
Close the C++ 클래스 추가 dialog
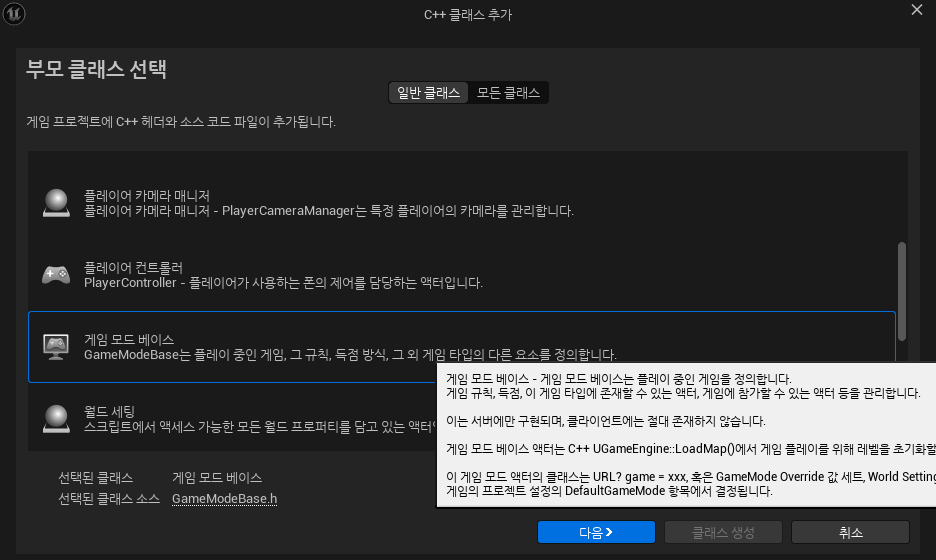(x=917, y=10)
